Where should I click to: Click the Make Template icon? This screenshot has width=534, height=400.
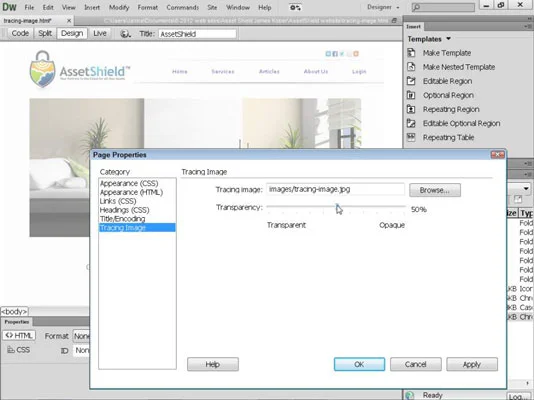(411, 53)
